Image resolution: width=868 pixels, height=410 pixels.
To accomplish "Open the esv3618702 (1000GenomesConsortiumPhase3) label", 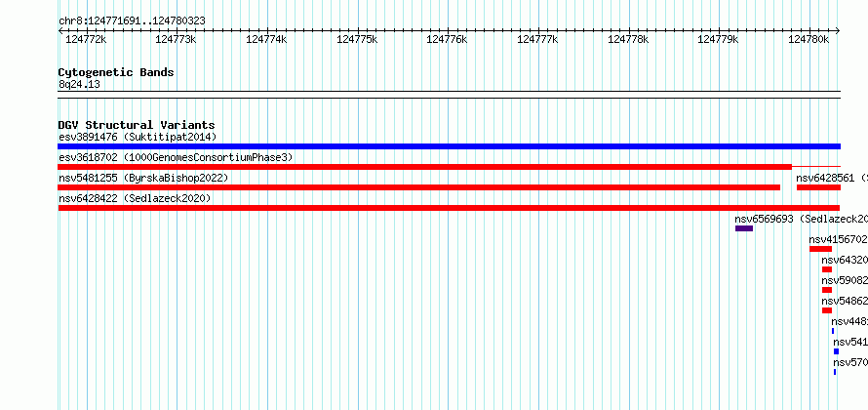I will (176, 158).
